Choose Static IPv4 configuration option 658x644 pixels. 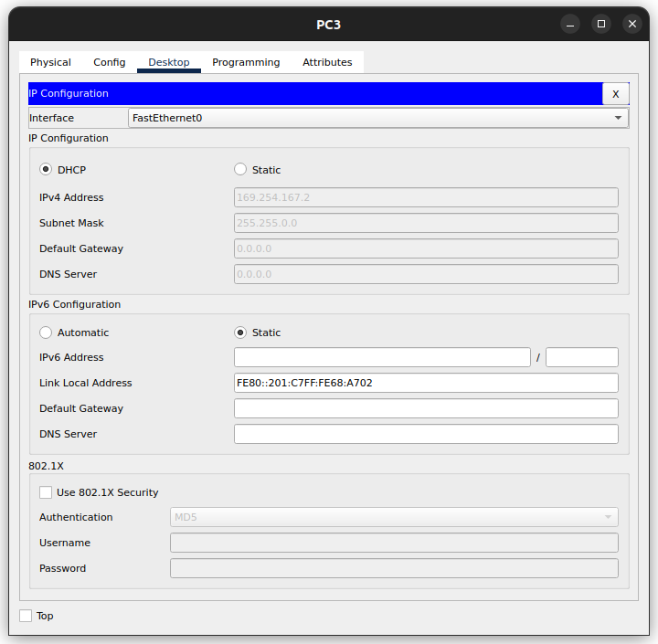click(240, 170)
